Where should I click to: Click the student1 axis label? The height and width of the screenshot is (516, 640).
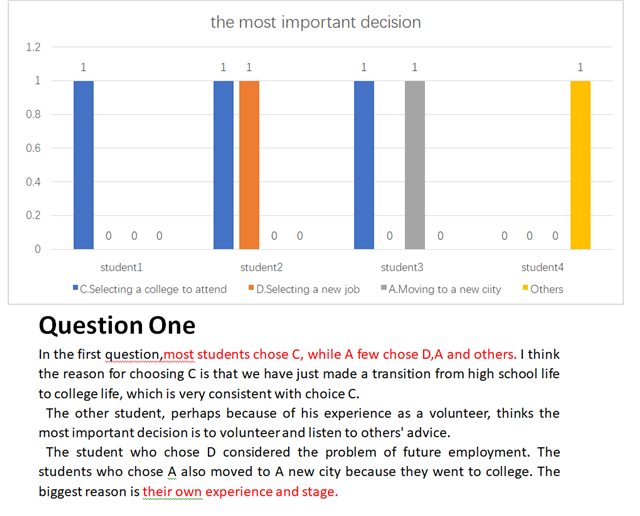(x=122, y=267)
